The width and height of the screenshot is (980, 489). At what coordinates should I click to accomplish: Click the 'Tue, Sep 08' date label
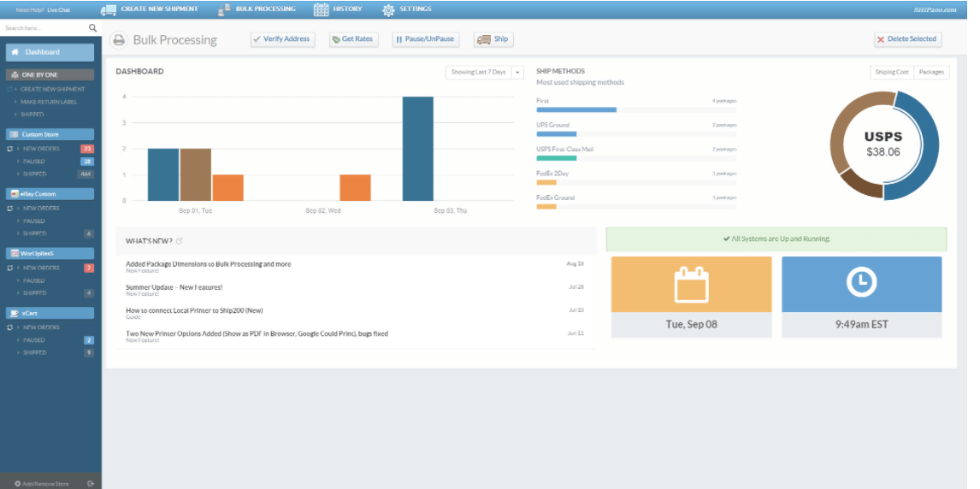coord(691,325)
